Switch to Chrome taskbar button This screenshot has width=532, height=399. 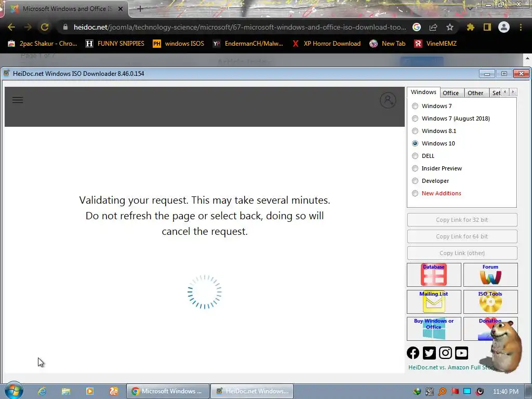168,391
